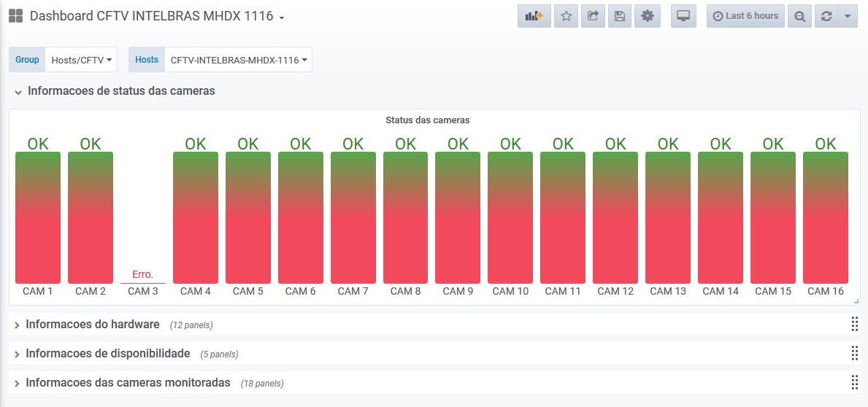Open the Group Hosts/CFTV dropdown
Image resolution: width=868 pixels, height=407 pixels.
[x=81, y=60]
